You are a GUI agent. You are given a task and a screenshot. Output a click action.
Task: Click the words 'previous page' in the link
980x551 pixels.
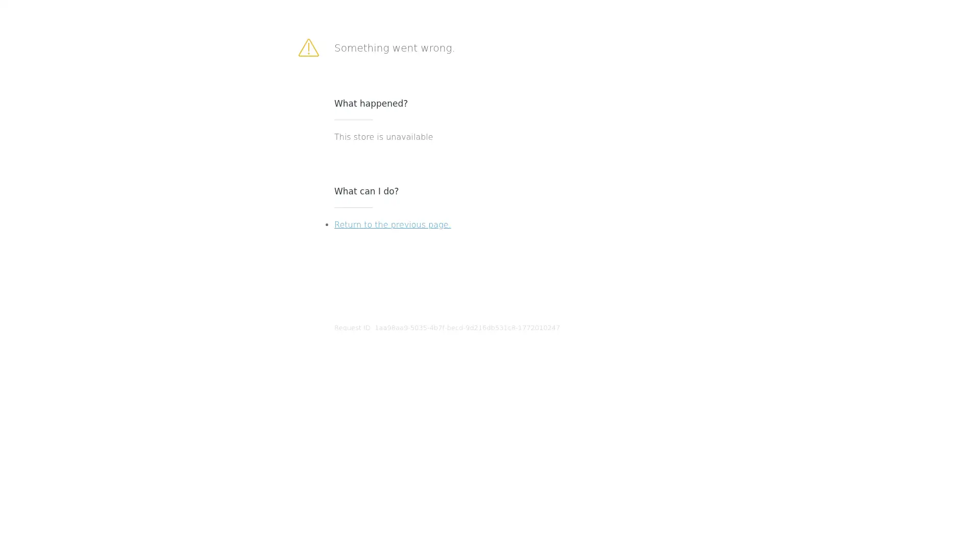click(x=419, y=225)
